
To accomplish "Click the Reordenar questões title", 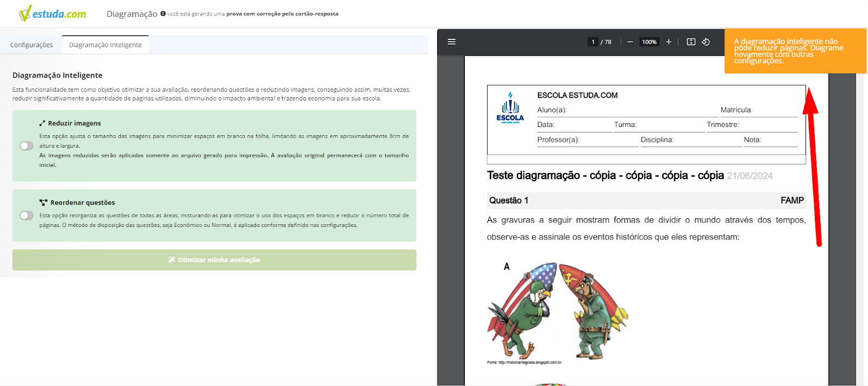I will (x=82, y=203).
